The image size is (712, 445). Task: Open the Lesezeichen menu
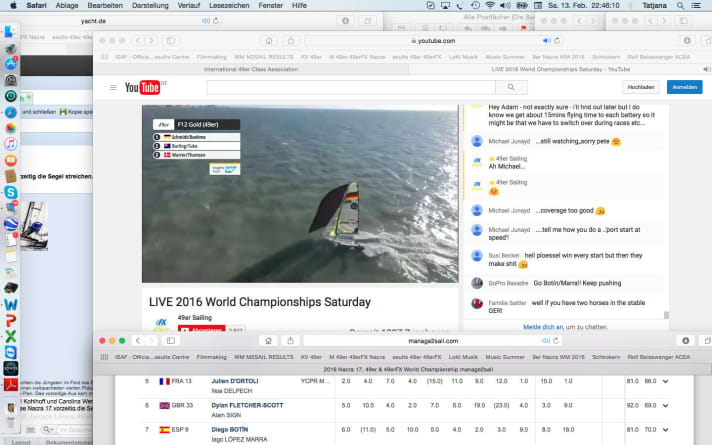tap(229, 5)
